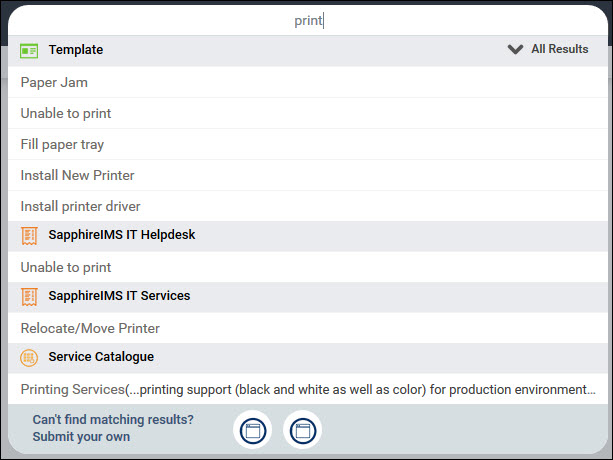Open the Install New Printer template
613x460 pixels.
pos(77,175)
